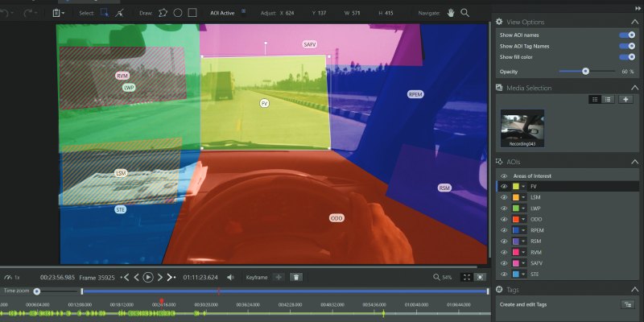Collapse the View Options section
This screenshot has height=322, width=644.
pyautogui.click(x=634, y=22)
